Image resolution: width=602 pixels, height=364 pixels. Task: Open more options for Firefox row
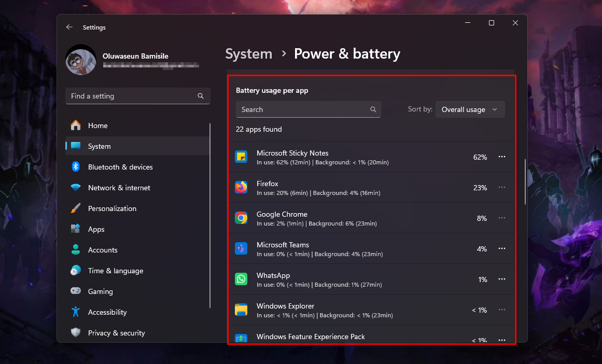pyautogui.click(x=502, y=187)
